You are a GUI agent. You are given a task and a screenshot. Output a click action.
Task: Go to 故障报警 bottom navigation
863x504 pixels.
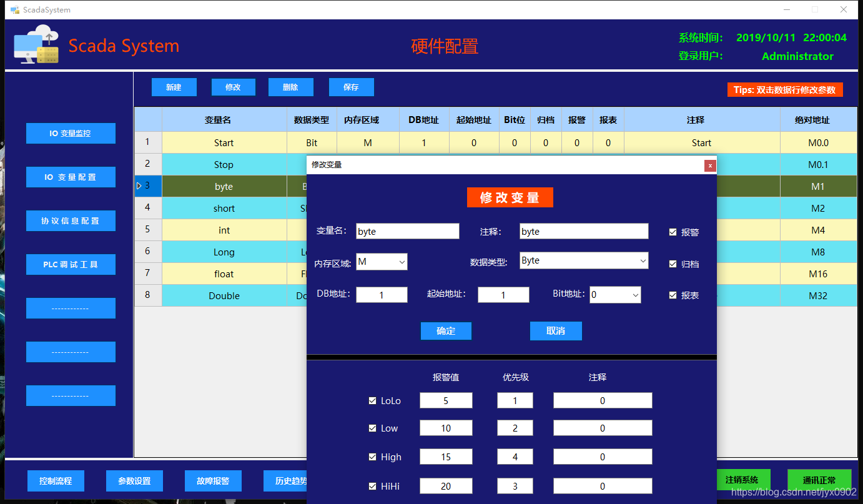point(213,481)
